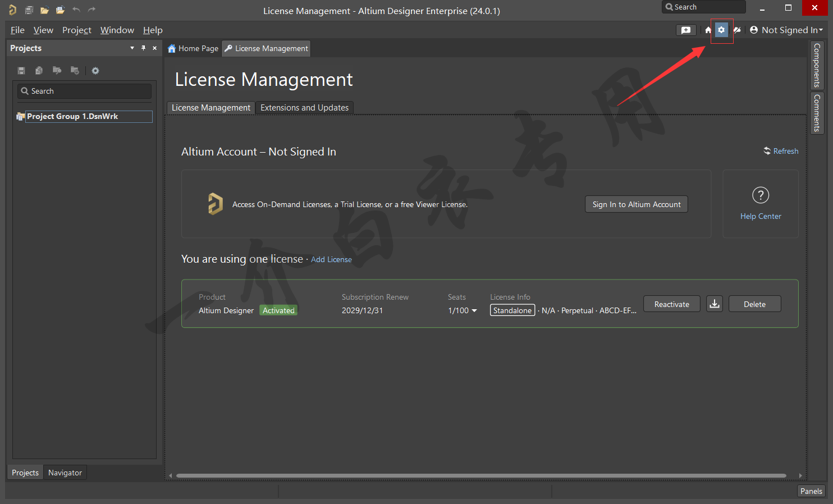Viewport: 833px width, 504px height.
Task: Pin the Projects panel with the pushpin
Action: [143, 48]
